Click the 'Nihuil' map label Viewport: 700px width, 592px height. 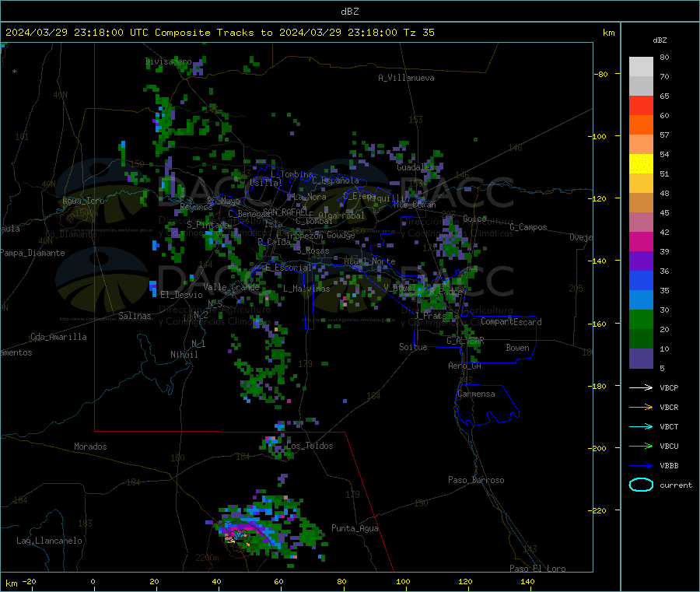[x=184, y=355]
